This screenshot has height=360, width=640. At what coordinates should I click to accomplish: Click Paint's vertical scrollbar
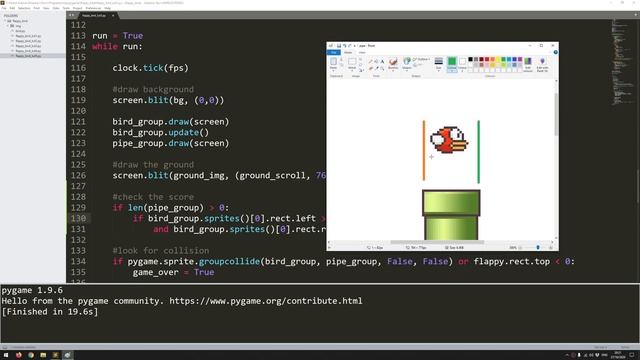tap(556, 114)
